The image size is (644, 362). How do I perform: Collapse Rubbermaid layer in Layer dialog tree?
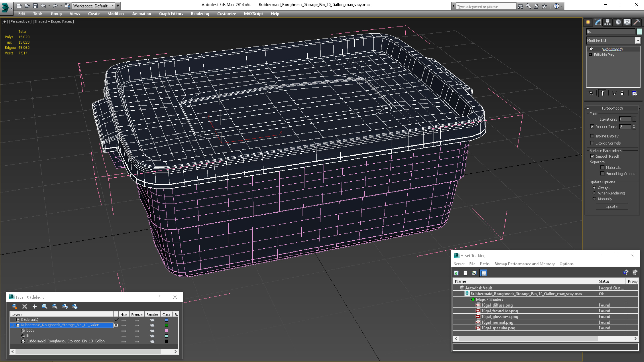12,325
